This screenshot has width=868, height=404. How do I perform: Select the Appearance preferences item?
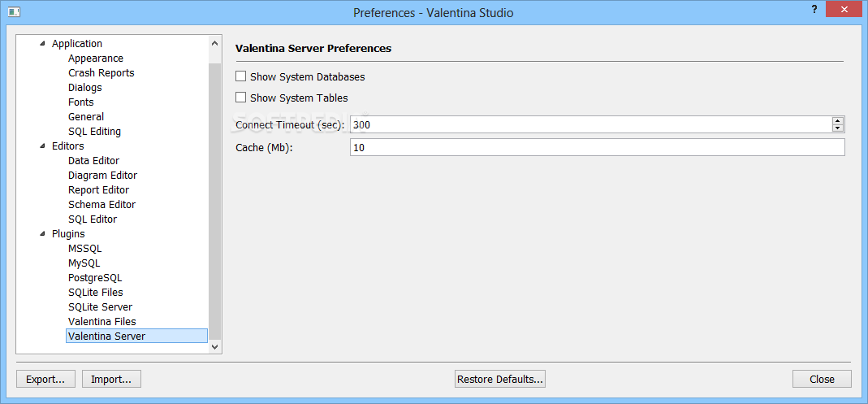click(x=96, y=59)
